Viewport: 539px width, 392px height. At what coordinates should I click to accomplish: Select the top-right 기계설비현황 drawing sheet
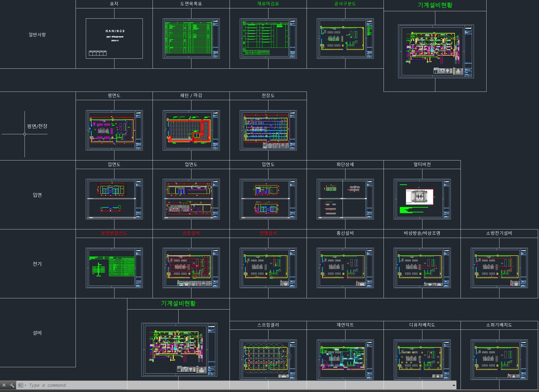pos(436,51)
